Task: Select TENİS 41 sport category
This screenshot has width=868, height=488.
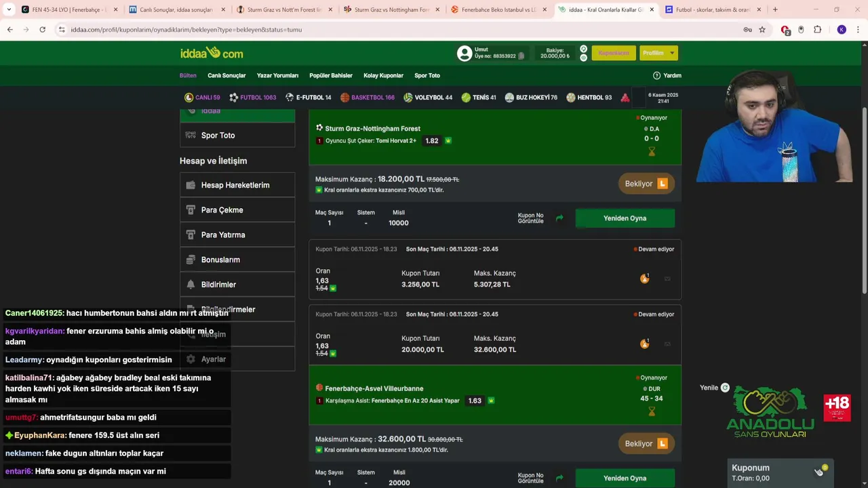Action: click(x=479, y=98)
